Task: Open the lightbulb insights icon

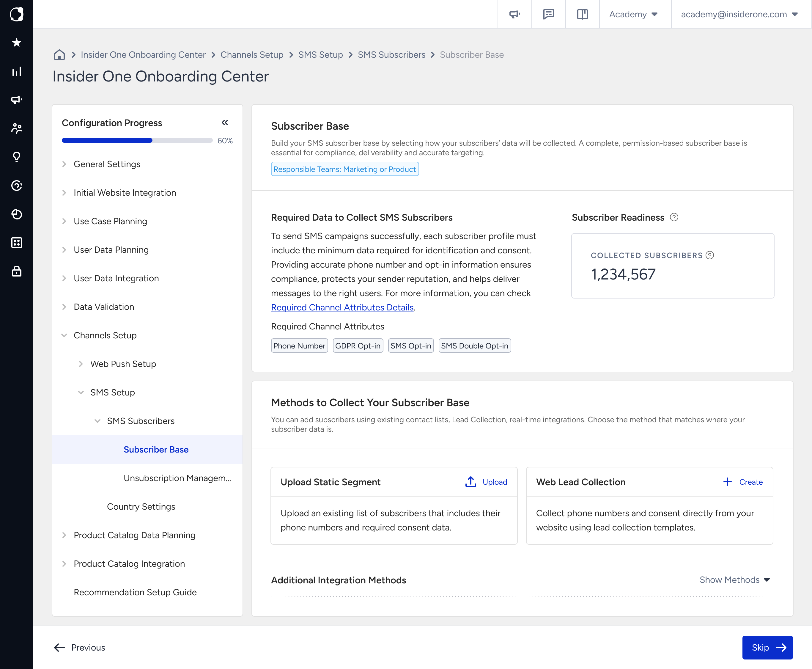Action: coord(17,157)
